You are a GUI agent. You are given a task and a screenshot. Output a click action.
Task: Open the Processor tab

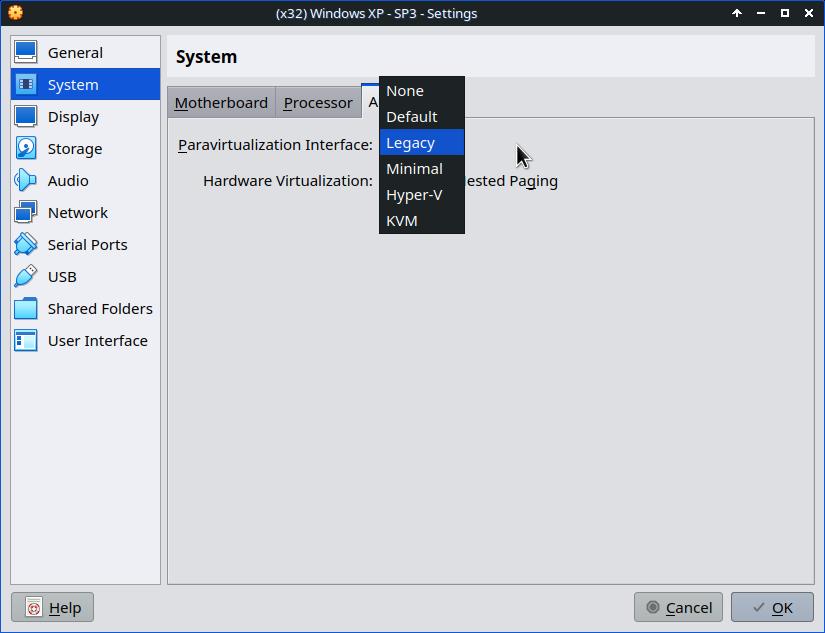[318, 103]
